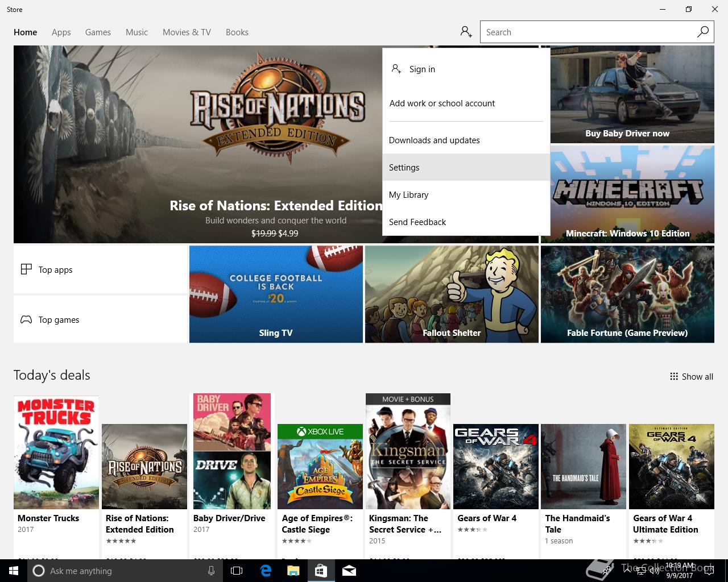Open Top games list
This screenshot has height=582, width=728.
[x=100, y=319]
